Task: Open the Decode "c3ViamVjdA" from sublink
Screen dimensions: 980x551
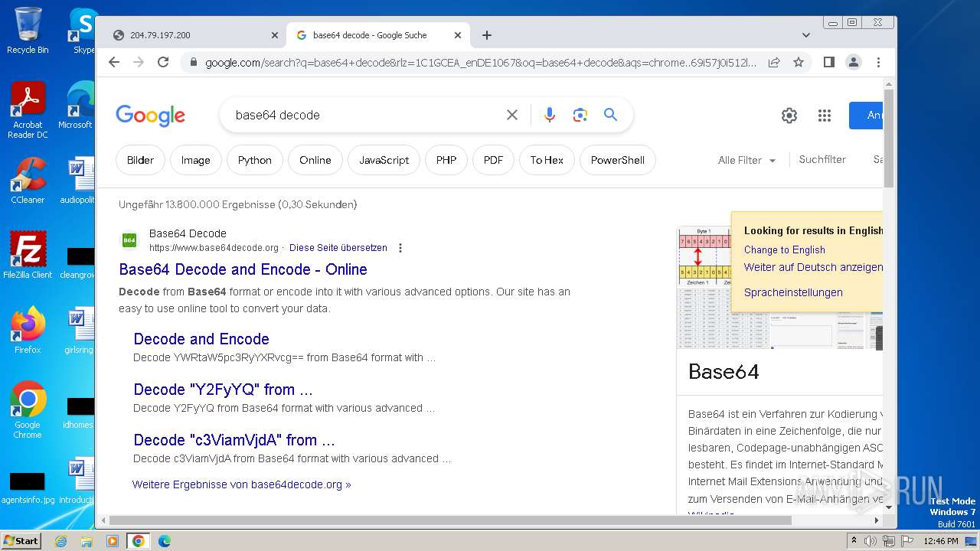Action: click(234, 440)
